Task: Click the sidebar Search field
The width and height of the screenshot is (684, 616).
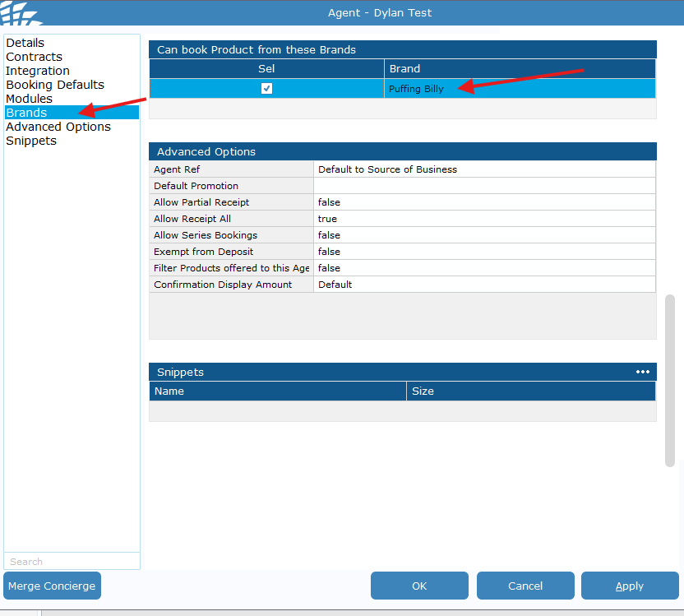Action: pos(72,561)
